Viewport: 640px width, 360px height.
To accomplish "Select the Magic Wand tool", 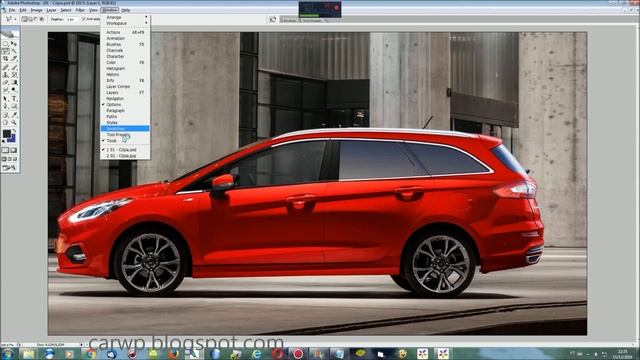I will [14, 51].
